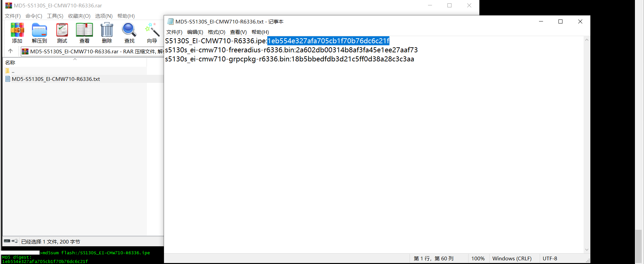644x264 pixels.
Task: Go up one folder with the arrow icon
Action: pyautogui.click(x=10, y=51)
